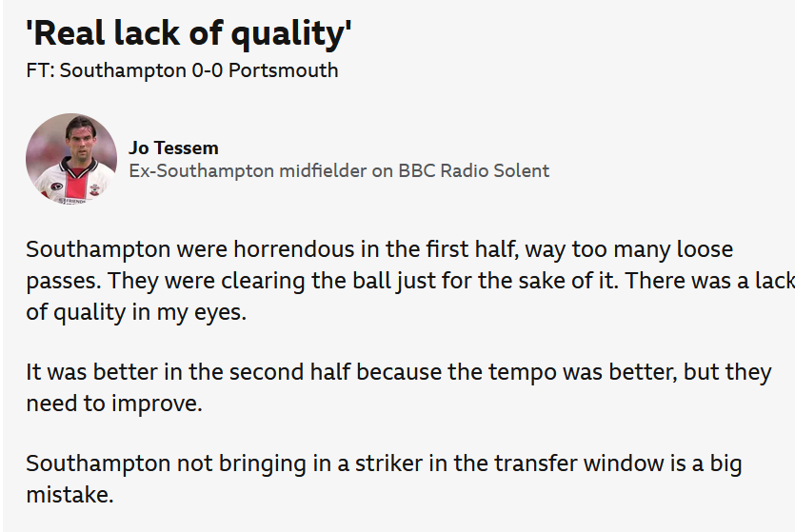Select the FT: Southampton 0-0 Portsmouth subheading
Image resolution: width=795 pixels, height=532 pixels.
click(182, 69)
